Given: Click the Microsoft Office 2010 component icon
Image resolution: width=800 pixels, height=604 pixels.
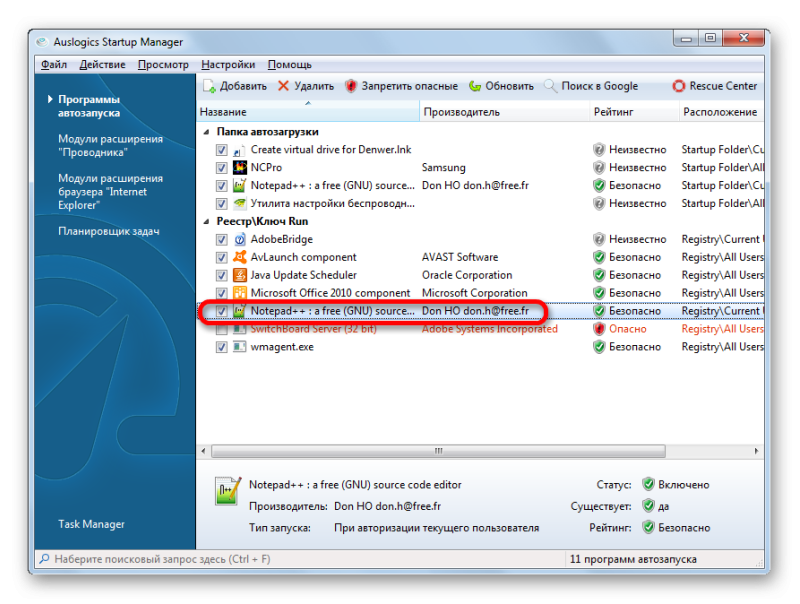Looking at the screenshot, I should tap(239, 293).
